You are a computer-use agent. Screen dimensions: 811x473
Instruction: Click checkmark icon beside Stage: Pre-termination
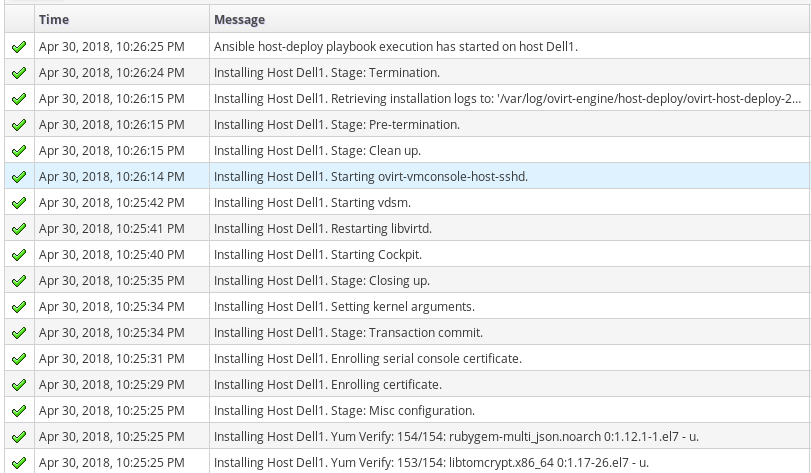19,125
